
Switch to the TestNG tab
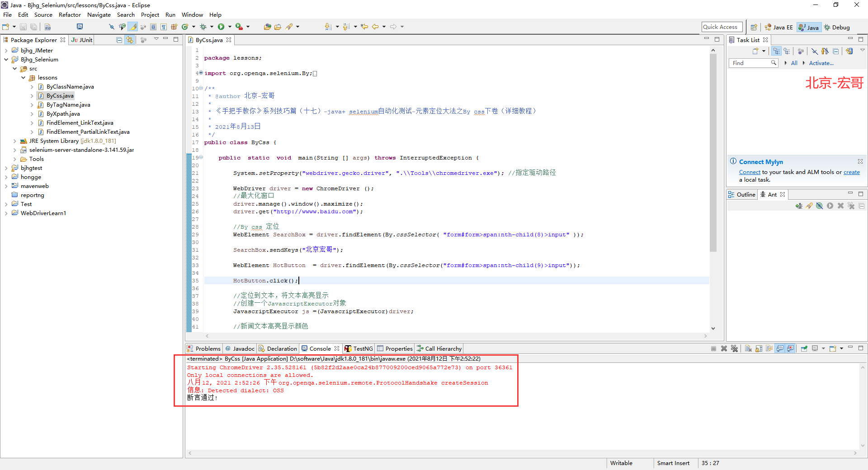click(x=359, y=348)
